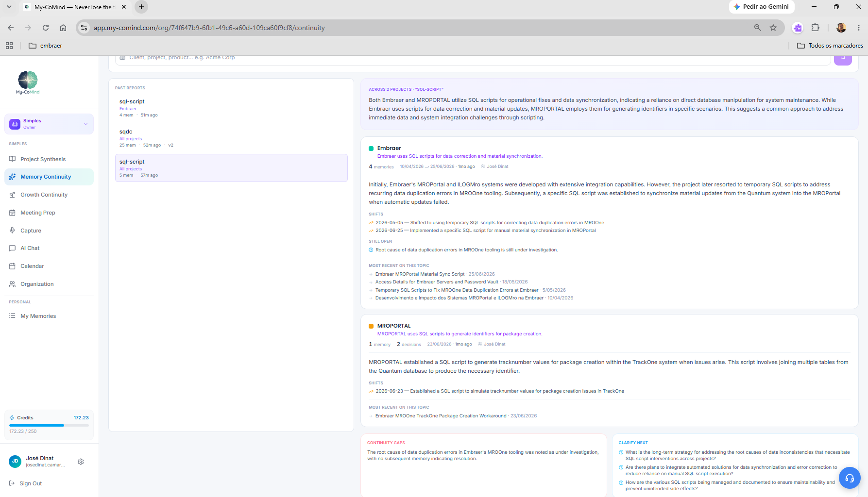Open the support chat headset button
The width and height of the screenshot is (868, 497).
point(849,478)
